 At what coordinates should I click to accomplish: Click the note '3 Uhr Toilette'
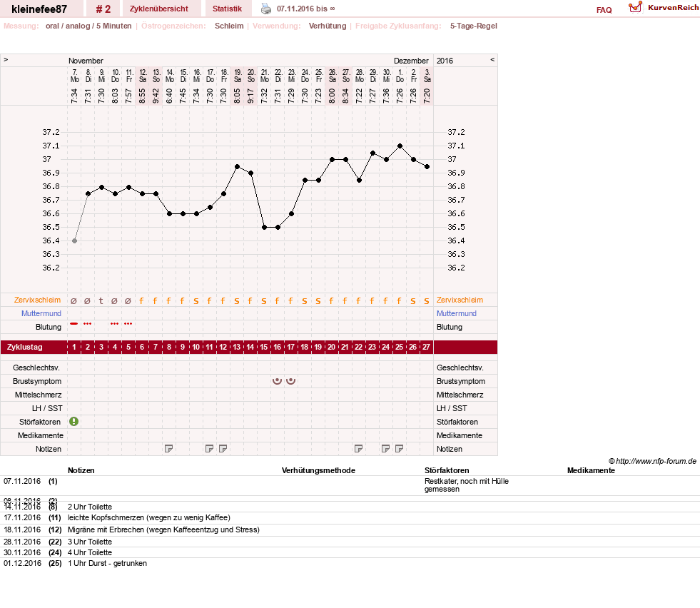point(90,542)
